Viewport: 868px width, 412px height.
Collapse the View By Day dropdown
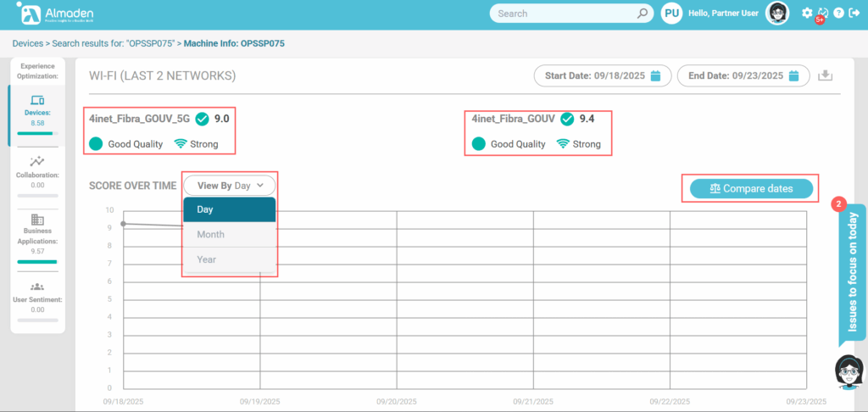(230, 185)
